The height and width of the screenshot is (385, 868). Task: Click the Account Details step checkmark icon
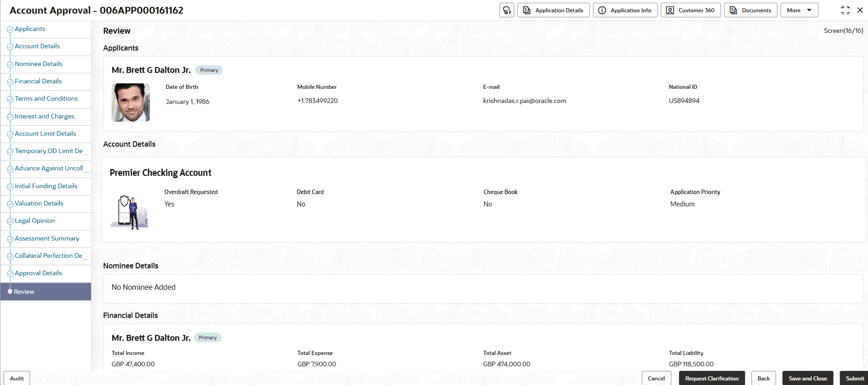[x=10, y=47]
